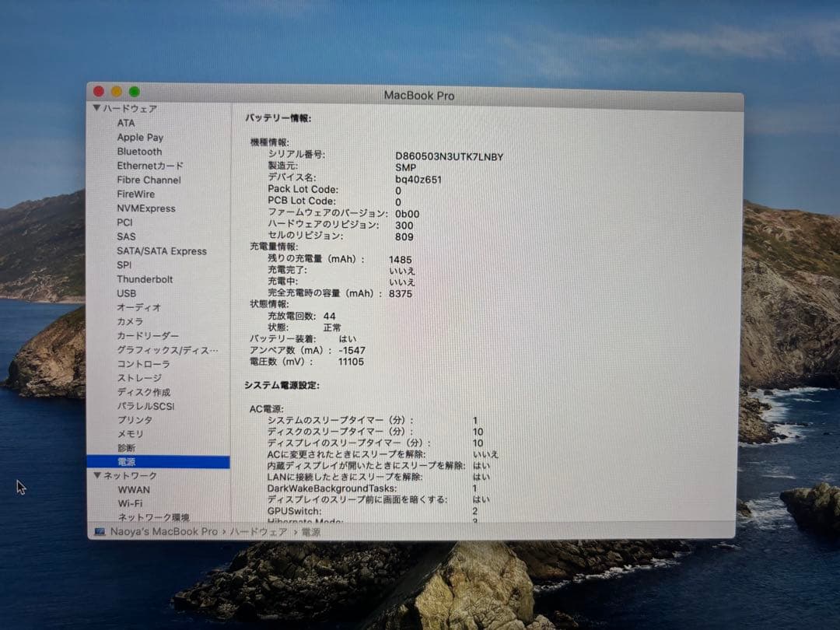This screenshot has height=630, width=840.
Task: Click the yellow minimize window button
Action: [x=116, y=92]
